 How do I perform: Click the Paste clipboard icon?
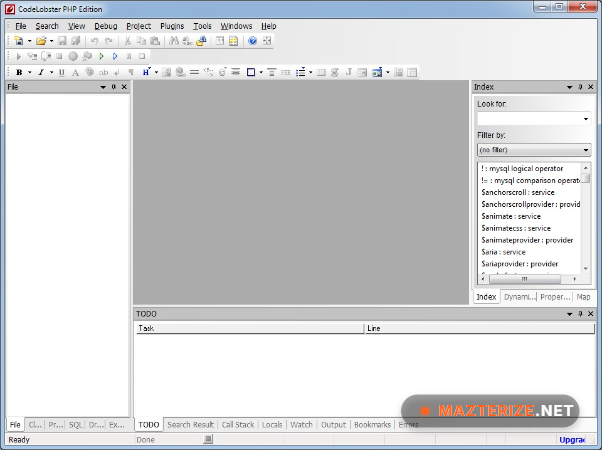(x=155, y=41)
